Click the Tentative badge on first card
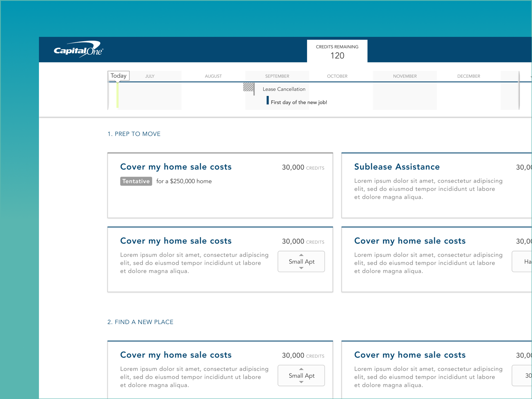532x399 pixels. click(136, 181)
